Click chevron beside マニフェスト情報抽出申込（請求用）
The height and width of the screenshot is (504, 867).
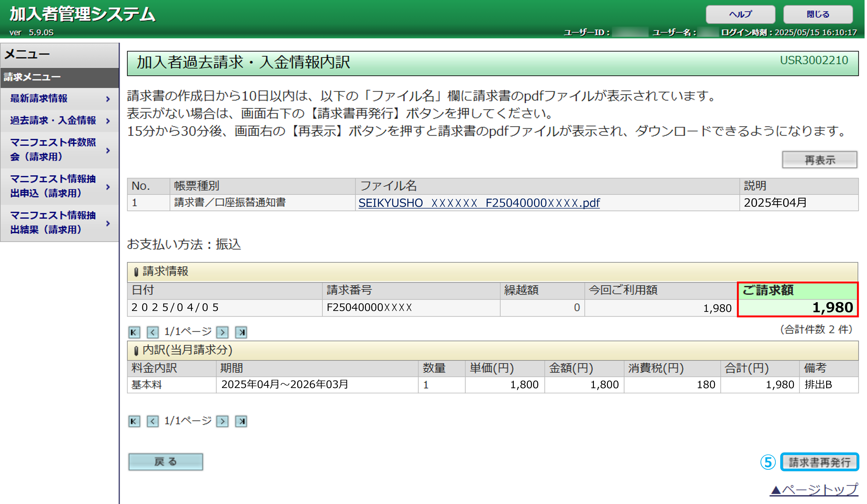pos(108,187)
